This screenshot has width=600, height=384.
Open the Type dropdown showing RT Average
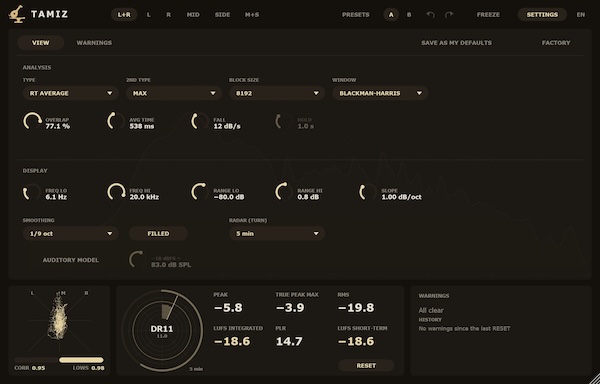pyautogui.click(x=71, y=93)
